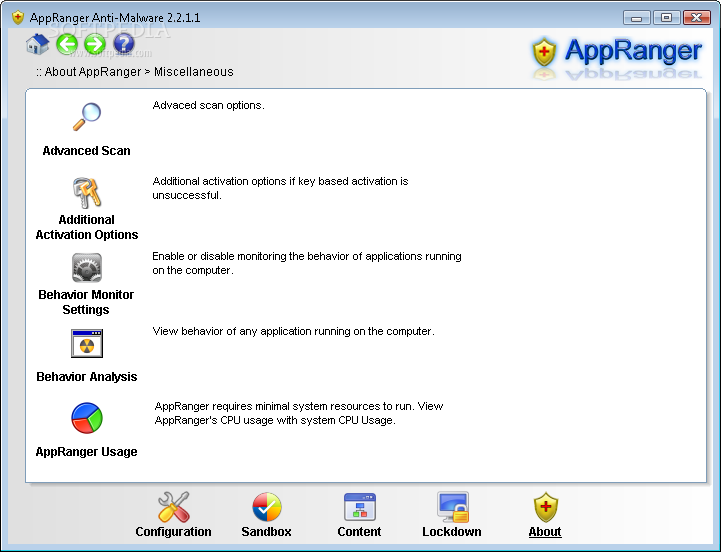Navigate forward with green right arrow

(95, 45)
